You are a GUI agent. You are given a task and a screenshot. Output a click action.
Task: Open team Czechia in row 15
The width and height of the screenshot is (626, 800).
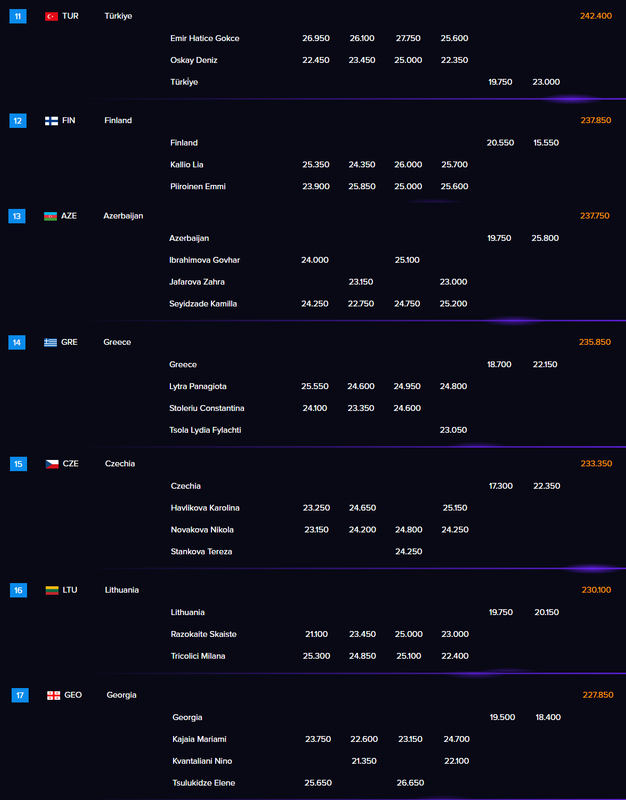coord(120,463)
